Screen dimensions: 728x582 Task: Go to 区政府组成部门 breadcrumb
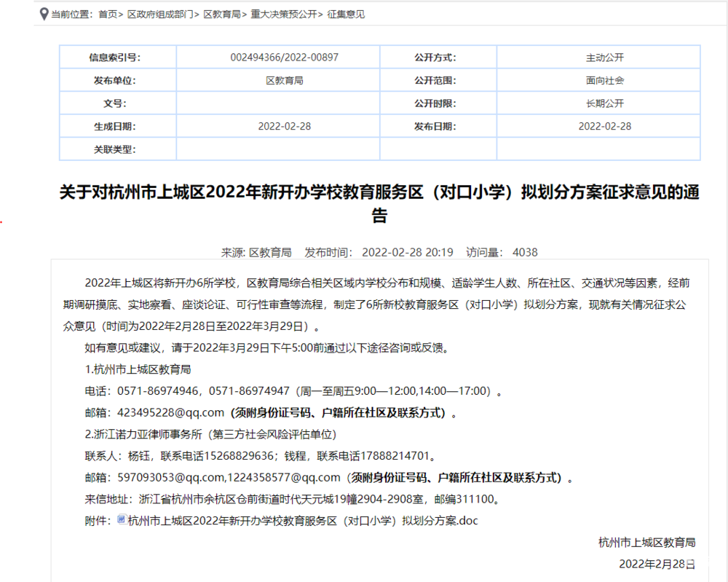160,15
